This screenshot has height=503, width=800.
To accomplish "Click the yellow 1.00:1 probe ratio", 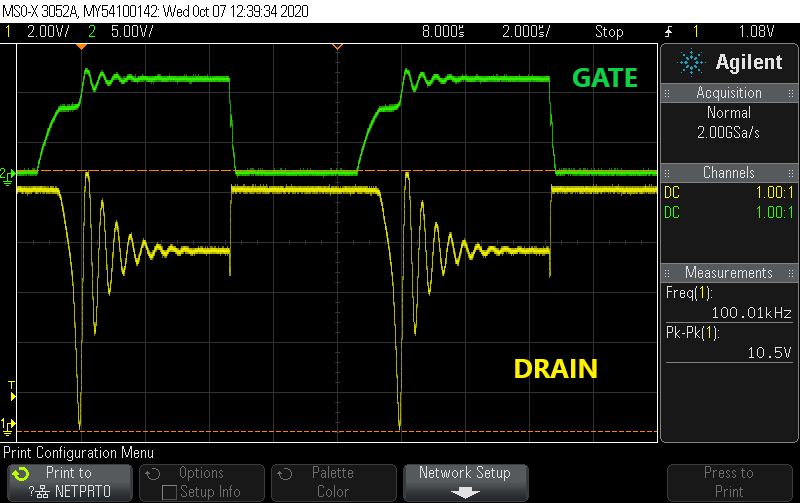I will 774,193.
